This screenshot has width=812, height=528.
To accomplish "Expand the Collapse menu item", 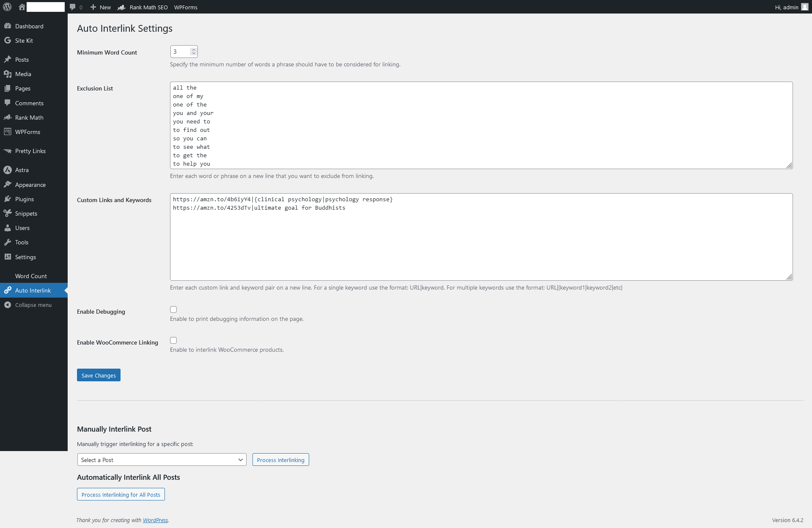I will (33, 304).
